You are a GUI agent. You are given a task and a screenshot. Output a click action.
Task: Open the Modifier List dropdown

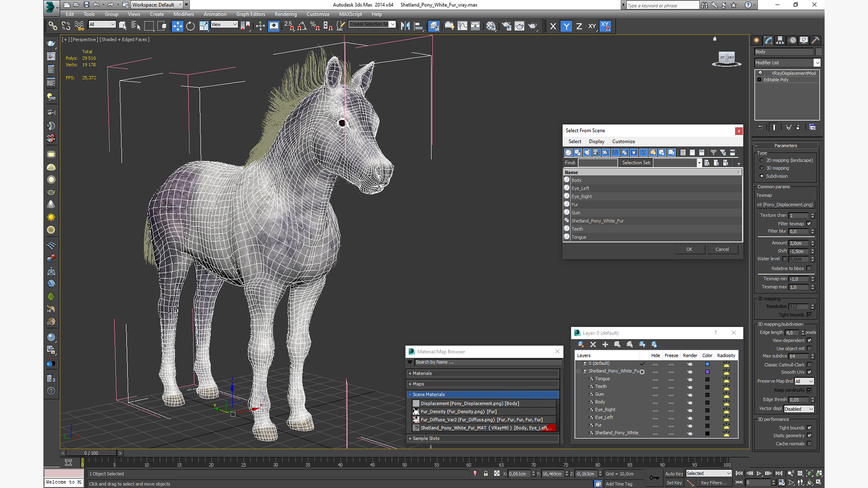click(787, 63)
